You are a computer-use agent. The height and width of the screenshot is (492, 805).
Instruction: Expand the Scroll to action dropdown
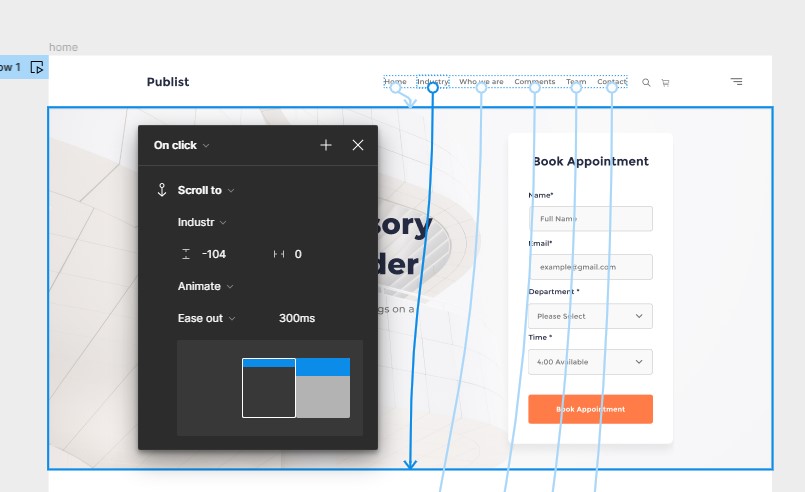[x=206, y=190]
